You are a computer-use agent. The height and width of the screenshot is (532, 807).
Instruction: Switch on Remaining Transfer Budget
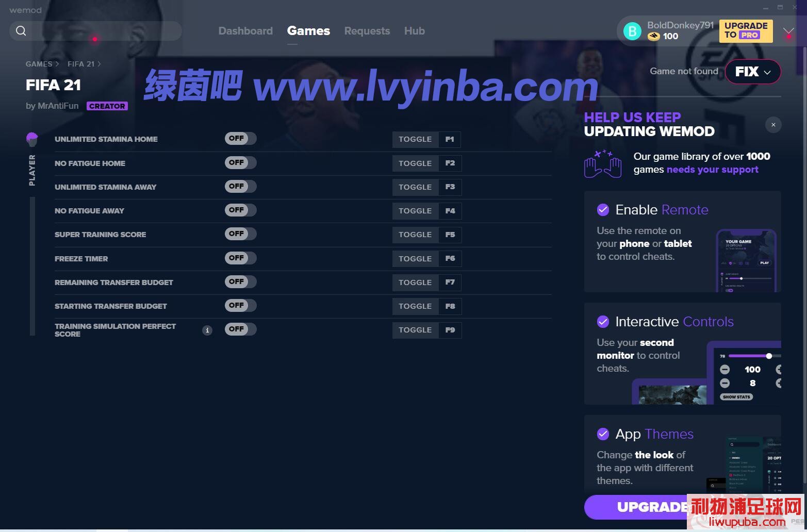point(240,282)
